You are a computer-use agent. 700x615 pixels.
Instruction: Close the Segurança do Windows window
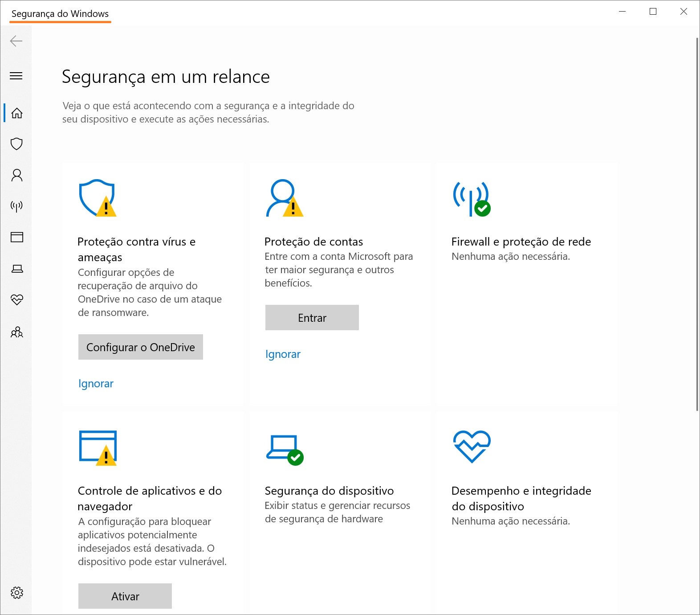[684, 12]
